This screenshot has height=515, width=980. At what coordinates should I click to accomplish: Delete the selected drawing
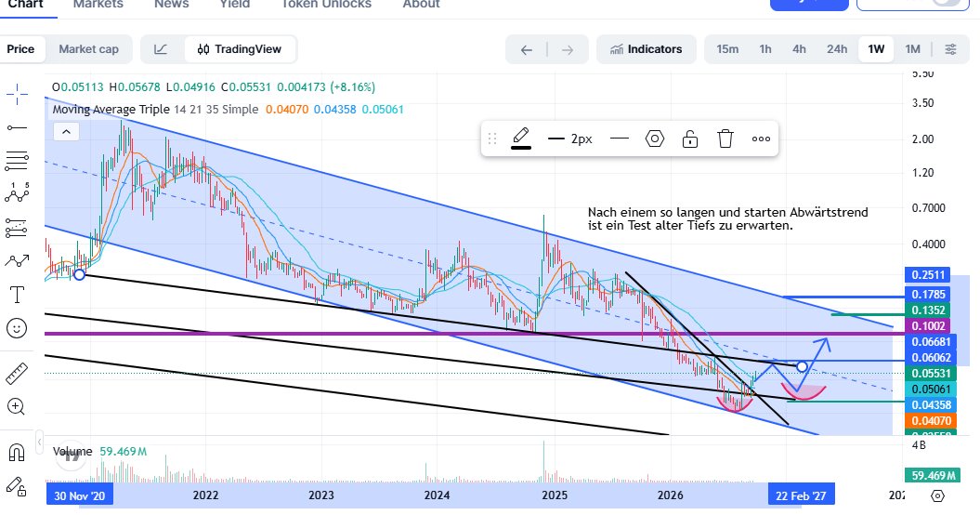pos(725,139)
